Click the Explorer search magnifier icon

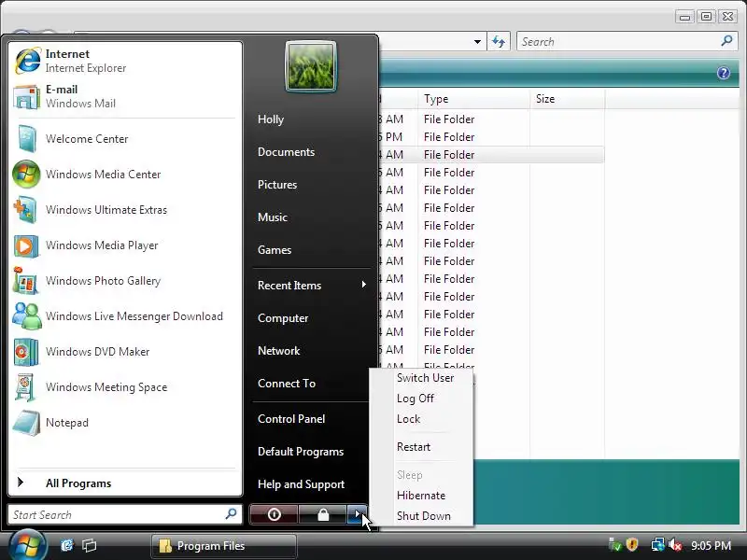(x=726, y=41)
